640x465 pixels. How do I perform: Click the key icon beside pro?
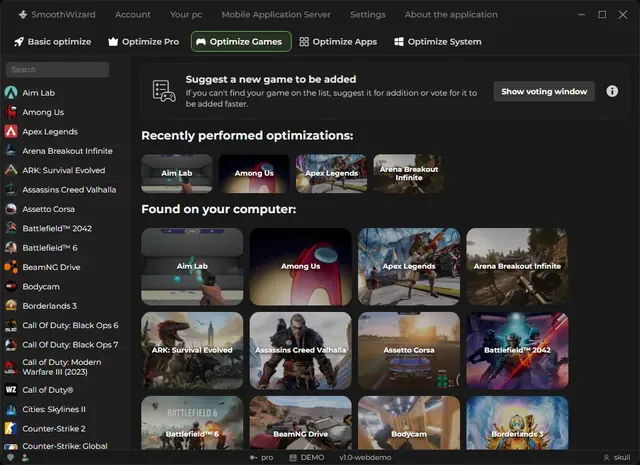(253, 458)
